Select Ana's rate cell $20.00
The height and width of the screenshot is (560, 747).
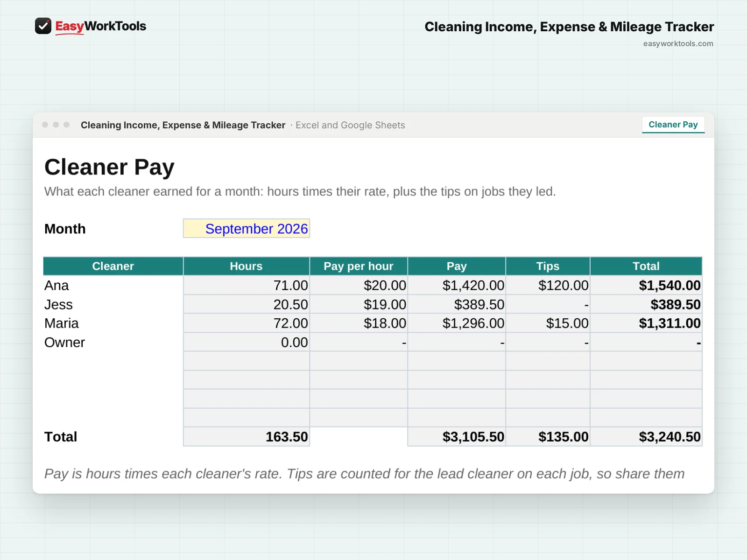(359, 285)
